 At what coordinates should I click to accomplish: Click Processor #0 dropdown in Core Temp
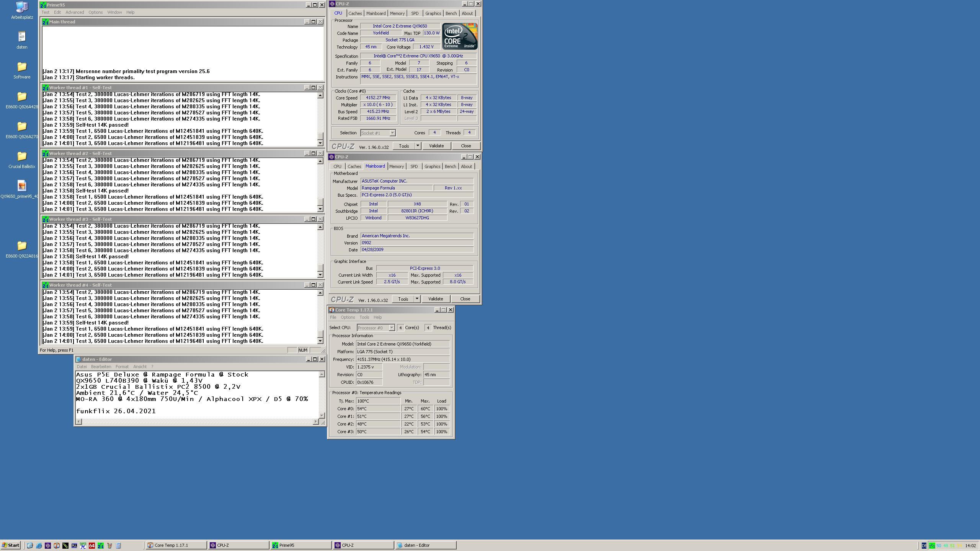pyautogui.click(x=375, y=328)
